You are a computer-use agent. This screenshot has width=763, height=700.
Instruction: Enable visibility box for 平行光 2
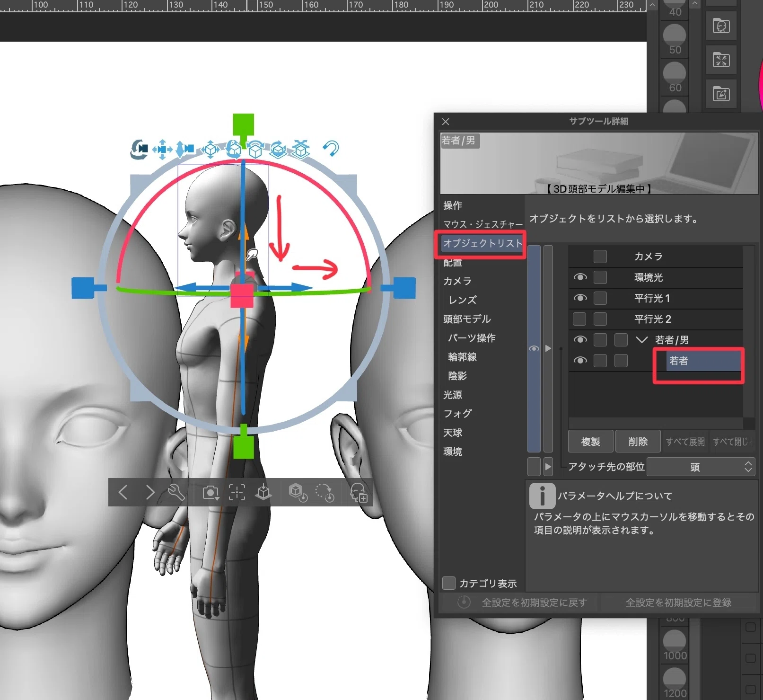579,319
